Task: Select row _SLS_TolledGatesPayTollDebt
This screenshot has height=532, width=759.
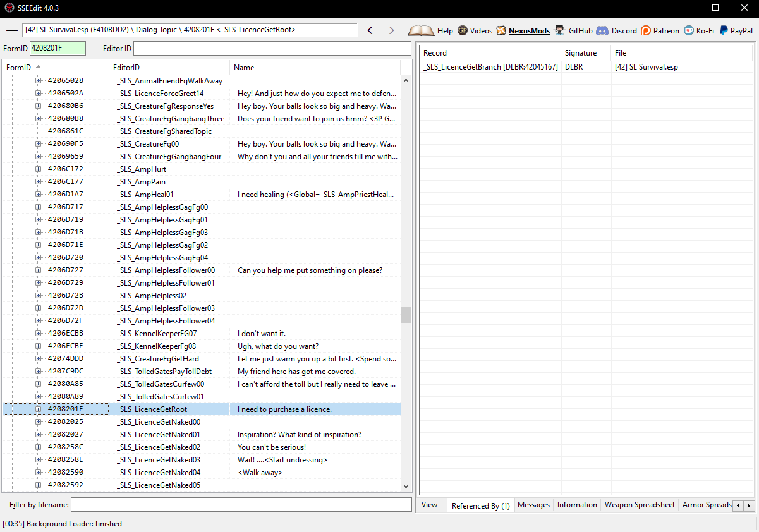Action: pyautogui.click(x=202, y=371)
